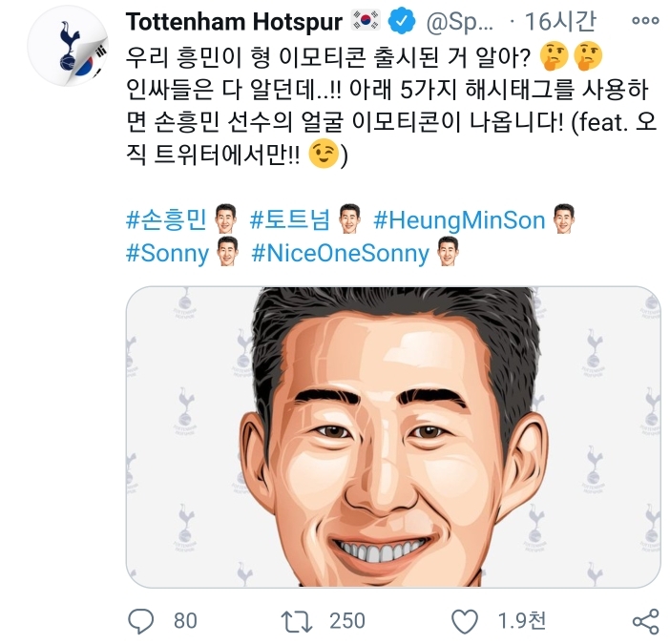Open the #Sonny hashtag link
The image size is (670, 644).
(167, 255)
